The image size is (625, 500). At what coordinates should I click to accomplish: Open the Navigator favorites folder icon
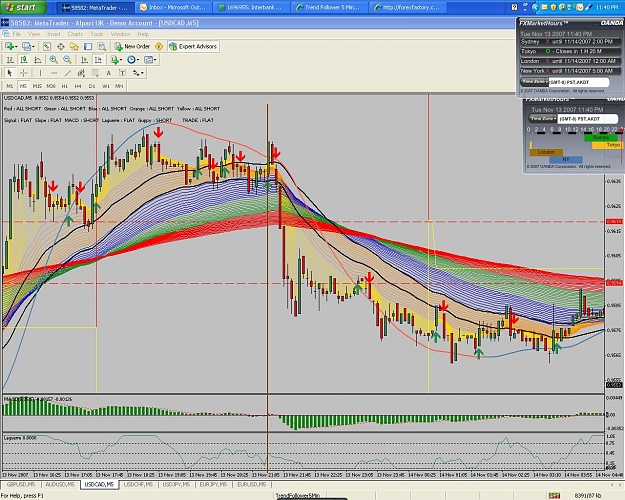[x=74, y=47]
